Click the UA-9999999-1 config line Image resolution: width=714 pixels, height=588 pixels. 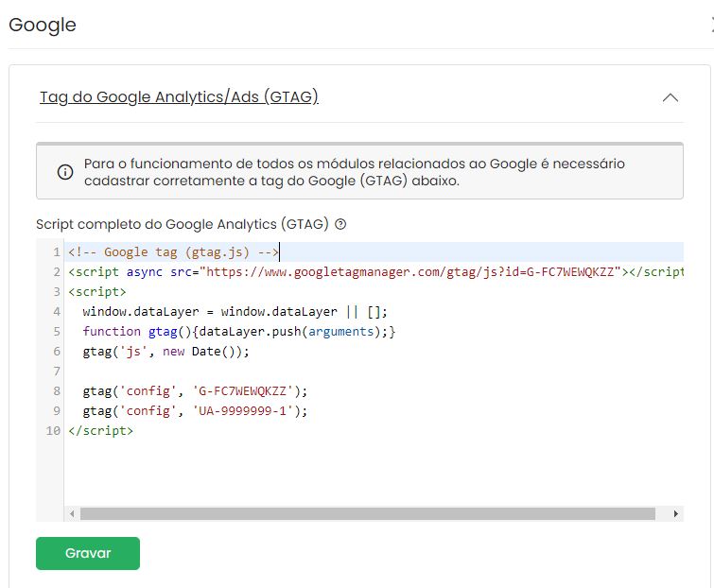(x=195, y=411)
